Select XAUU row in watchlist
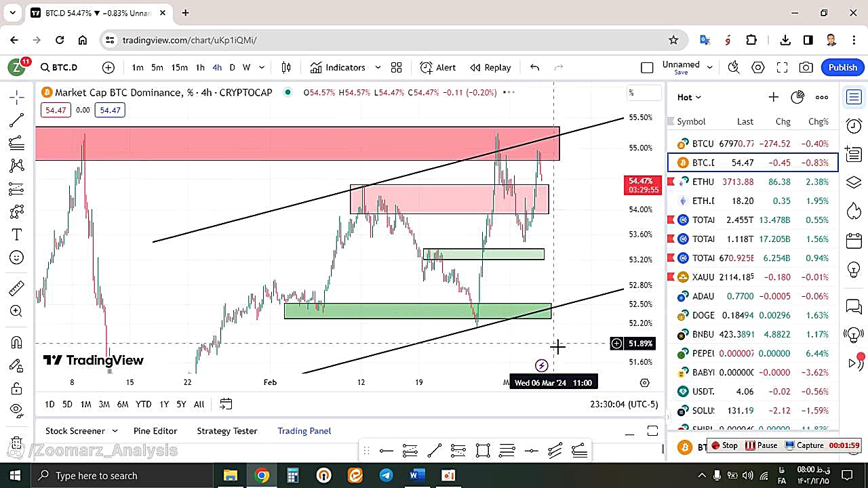868x488 pixels. [x=753, y=277]
